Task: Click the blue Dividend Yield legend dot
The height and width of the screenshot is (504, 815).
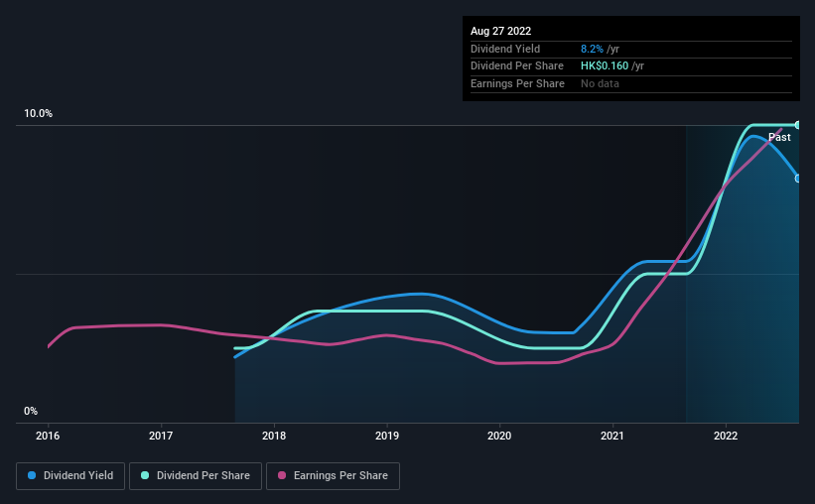Action: tap(32, 475)
